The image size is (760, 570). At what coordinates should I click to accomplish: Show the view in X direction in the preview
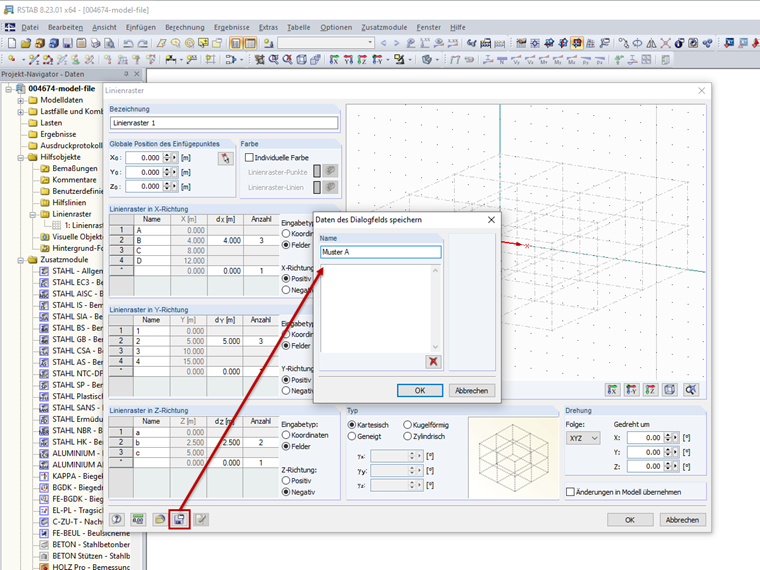pos(613,390)
